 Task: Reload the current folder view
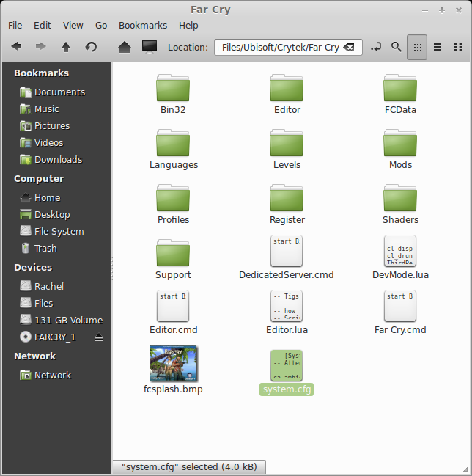coord(91,47)
